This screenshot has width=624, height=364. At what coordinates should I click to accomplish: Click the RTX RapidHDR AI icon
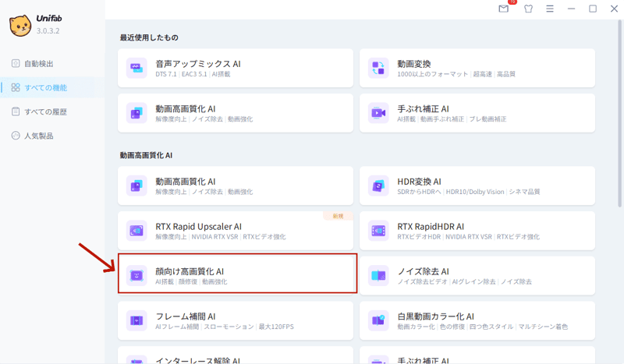[378, 231]
